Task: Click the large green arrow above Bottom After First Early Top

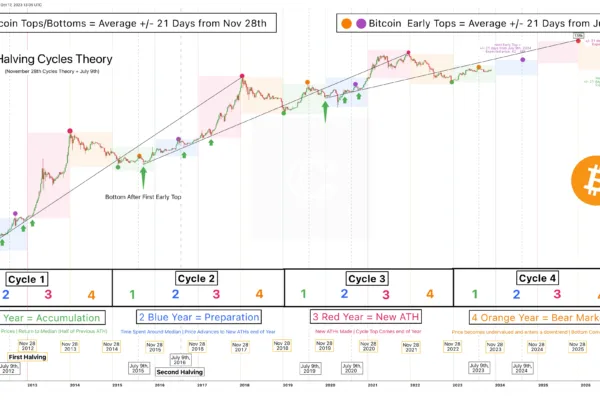Action: 143,177
